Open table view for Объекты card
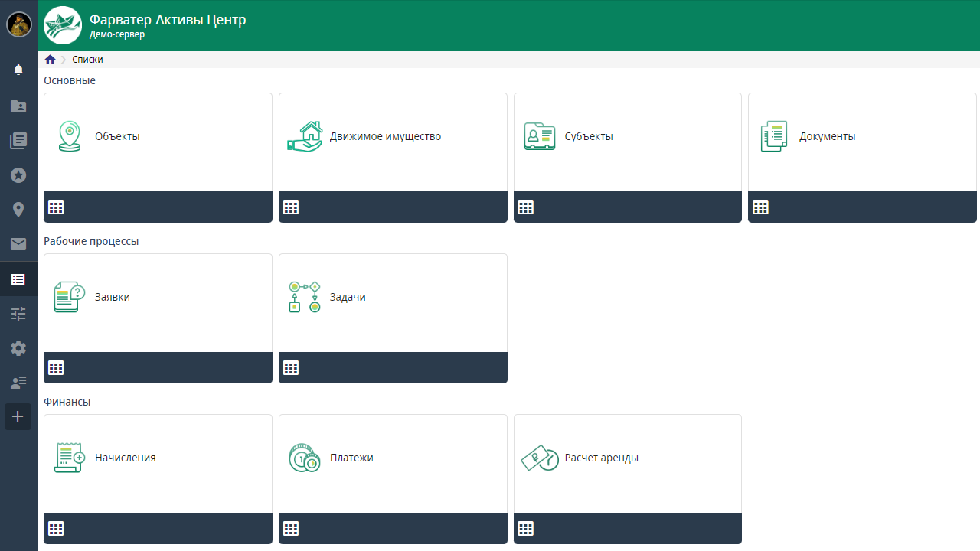980x551 pixels. (56, 207)
